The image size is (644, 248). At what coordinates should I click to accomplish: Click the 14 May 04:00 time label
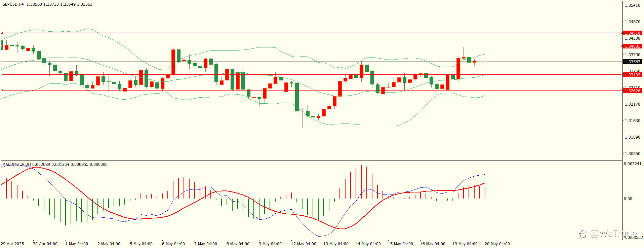click(368, 244)
